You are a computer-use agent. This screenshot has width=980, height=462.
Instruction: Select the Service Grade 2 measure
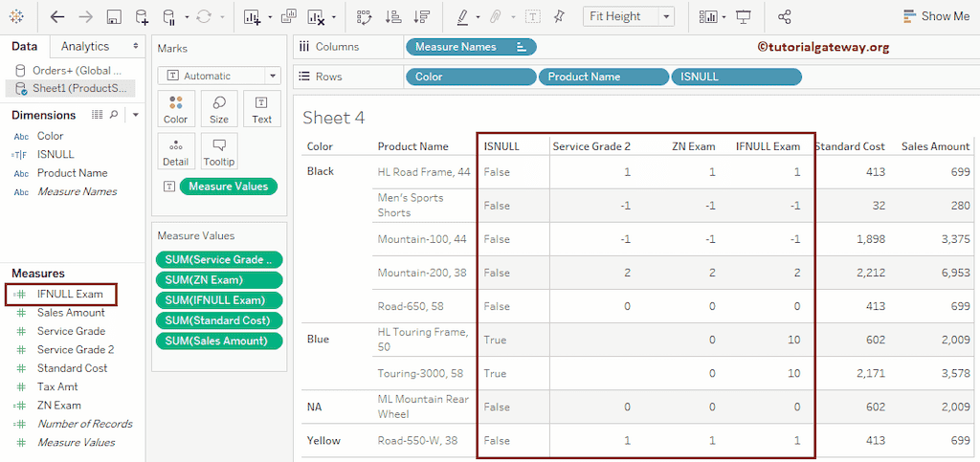(x=75, y=350)
